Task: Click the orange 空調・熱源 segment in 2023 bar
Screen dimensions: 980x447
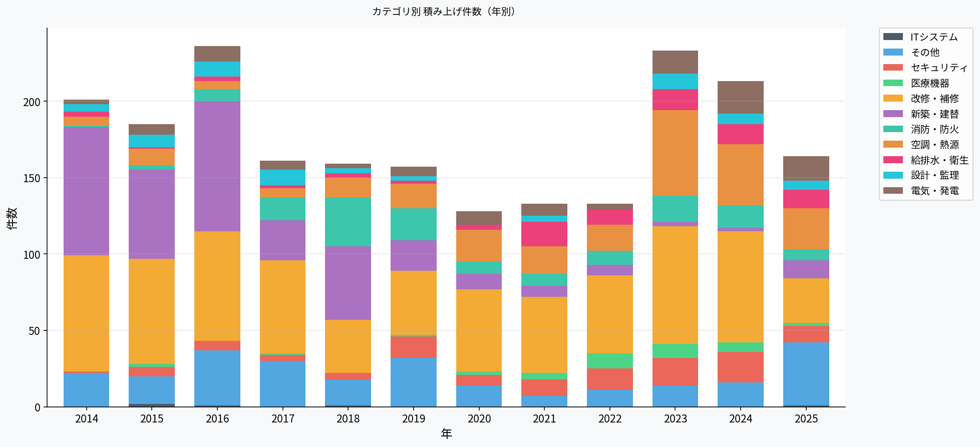Action: (x=676, y=153)
